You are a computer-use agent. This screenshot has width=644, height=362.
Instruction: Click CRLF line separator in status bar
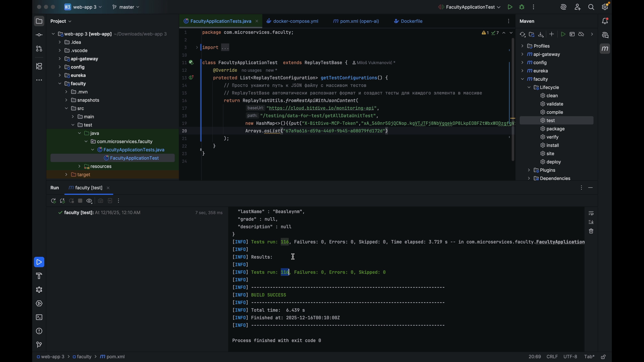click(552, 357)
